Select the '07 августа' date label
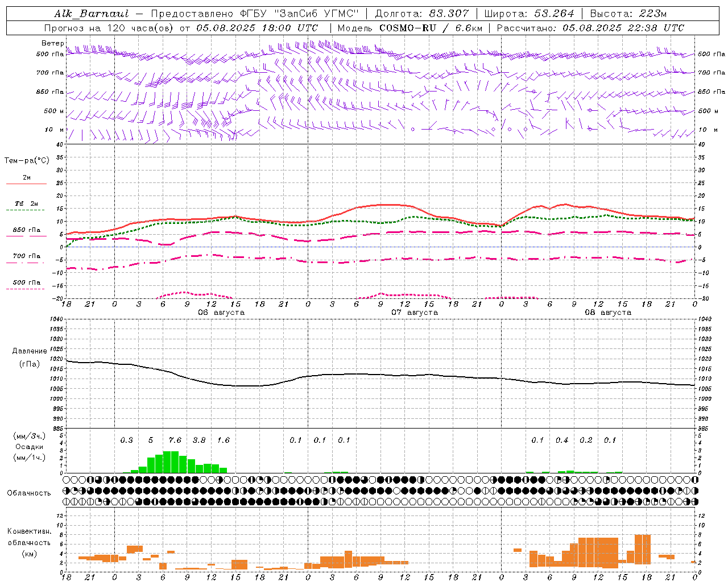The height and width of the screenshot is (582, 728). (415, 313)
